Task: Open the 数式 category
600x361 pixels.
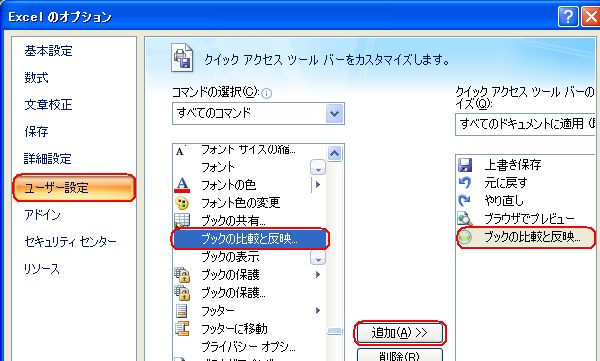Action: (x=36, y=78)
